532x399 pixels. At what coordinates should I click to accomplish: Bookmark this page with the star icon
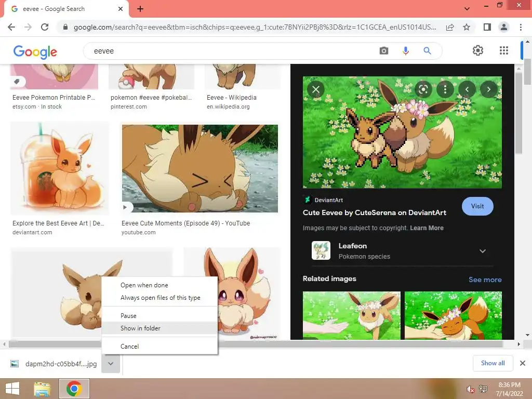(467, 27)
